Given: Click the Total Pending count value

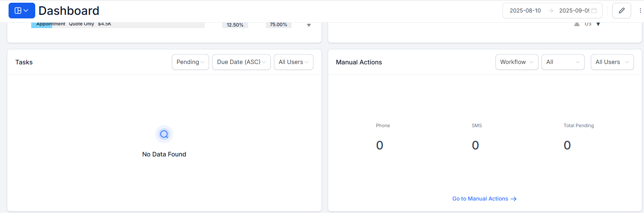Looking at the screenshot, I should (567, 146).
